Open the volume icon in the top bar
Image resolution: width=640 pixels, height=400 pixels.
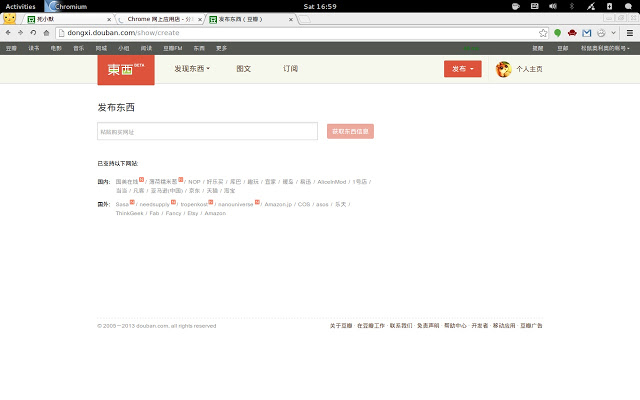tap(553, 6)
